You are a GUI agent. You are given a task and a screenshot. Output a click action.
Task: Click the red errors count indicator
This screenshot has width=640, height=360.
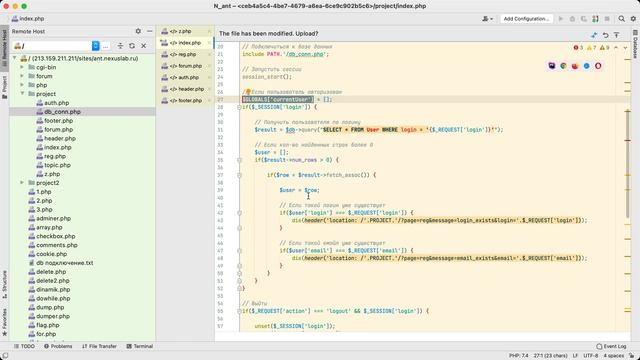coord(578,48)
